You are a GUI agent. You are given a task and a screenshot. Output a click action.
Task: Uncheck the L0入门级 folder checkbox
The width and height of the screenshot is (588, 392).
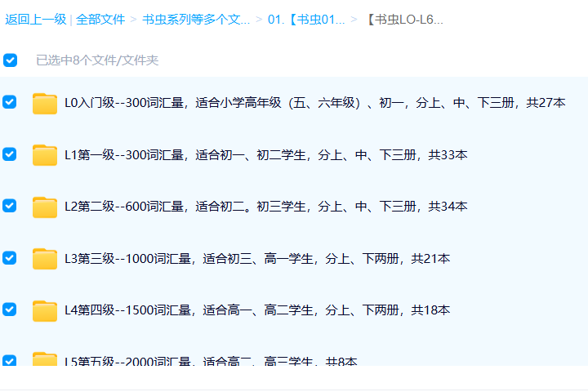[x=10, y=102]
